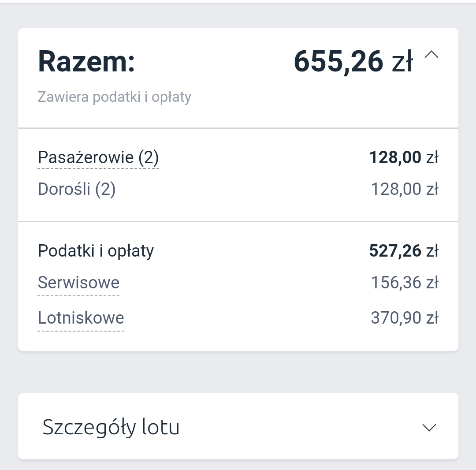Tap the Pasażerowie (2) dotted link
Image resolution: width=476 pixels, height=470 pixels.
click(98, 158)
